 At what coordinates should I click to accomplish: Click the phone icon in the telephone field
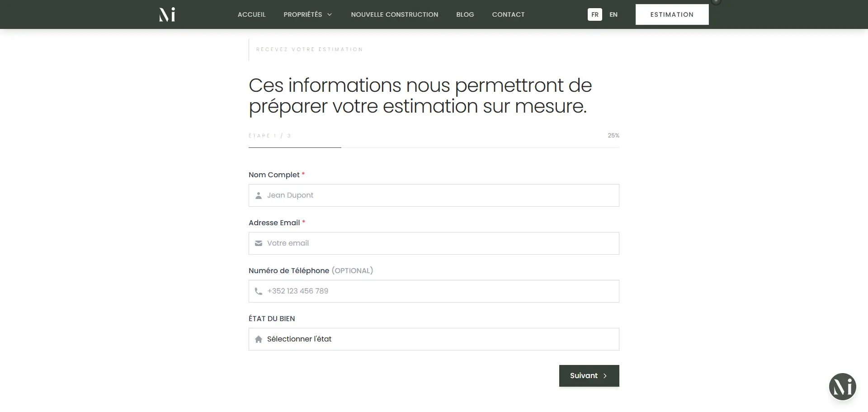(x=259, y=292)
